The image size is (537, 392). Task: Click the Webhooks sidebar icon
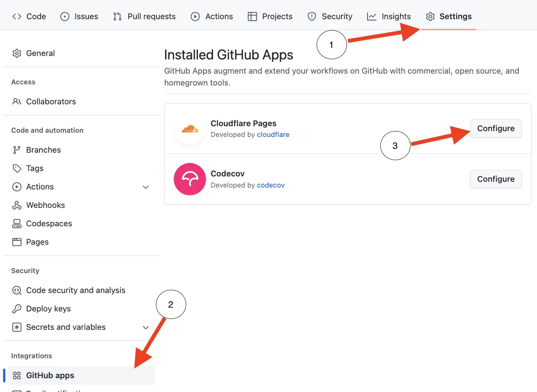click(17, 205)
